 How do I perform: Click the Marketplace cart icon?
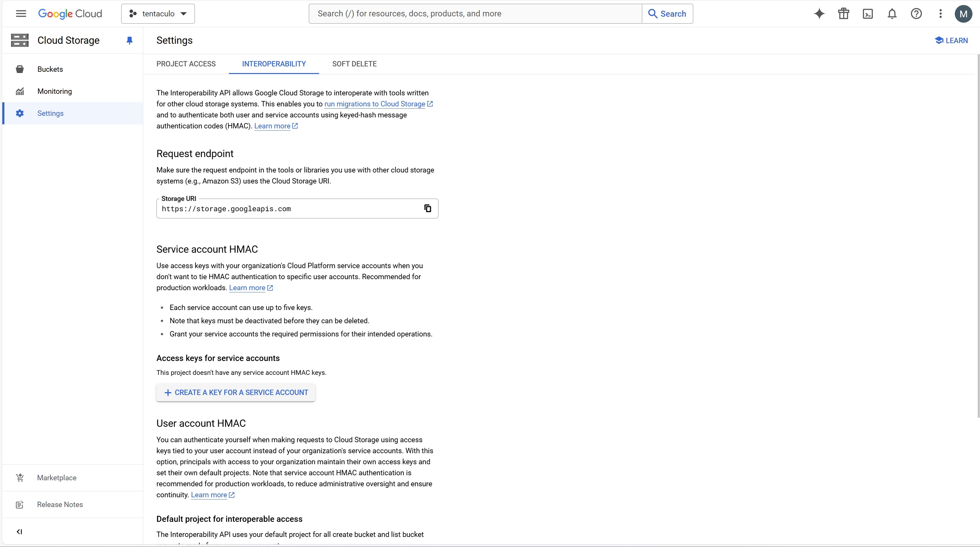click(x=20, y=478)
